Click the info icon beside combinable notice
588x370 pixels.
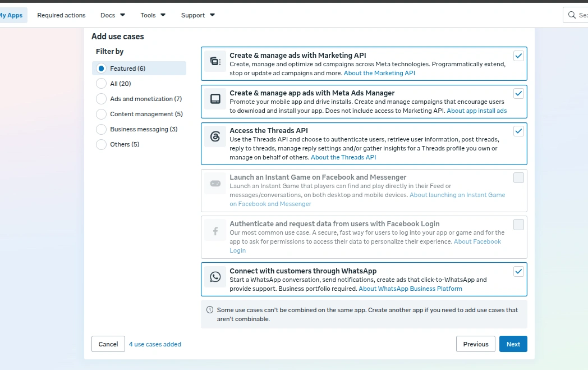pos(210,310)
